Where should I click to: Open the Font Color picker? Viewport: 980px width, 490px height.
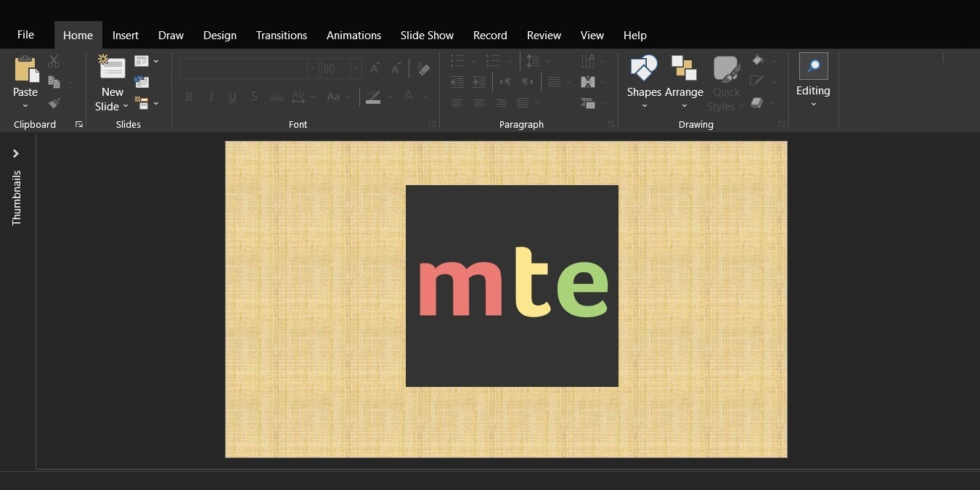(x=409, y=96)
